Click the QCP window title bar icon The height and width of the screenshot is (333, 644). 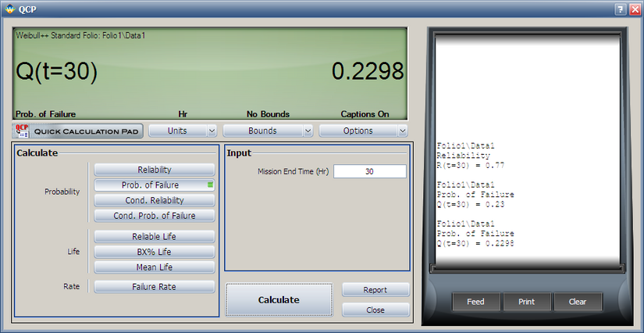pyautogui.click(x=9, y=8)
